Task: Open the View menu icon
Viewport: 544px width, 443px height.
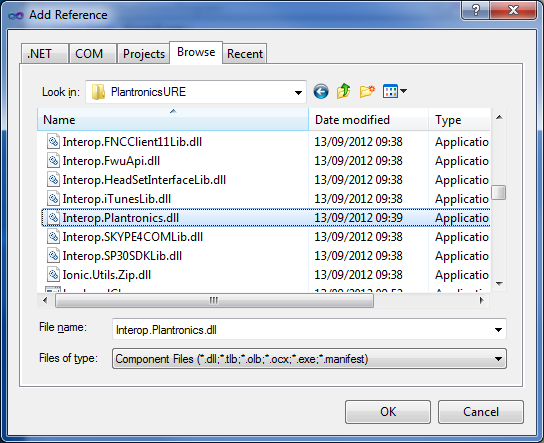Action: pos(390,92)
